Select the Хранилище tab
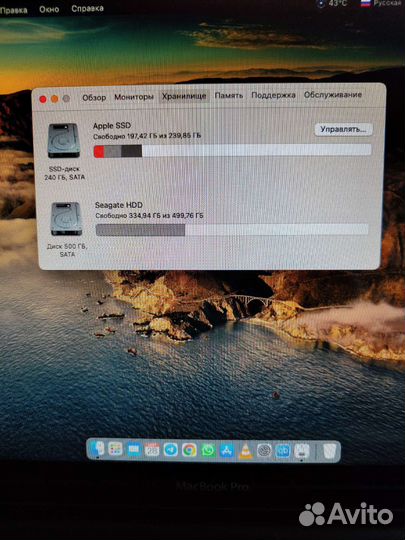405x540 pixels. 184,96
